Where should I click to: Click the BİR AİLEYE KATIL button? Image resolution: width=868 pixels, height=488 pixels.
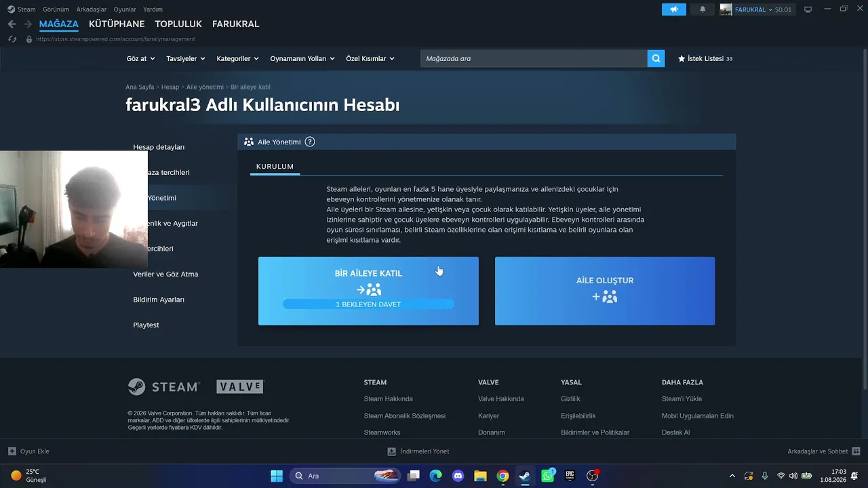[x=368, y=291]
